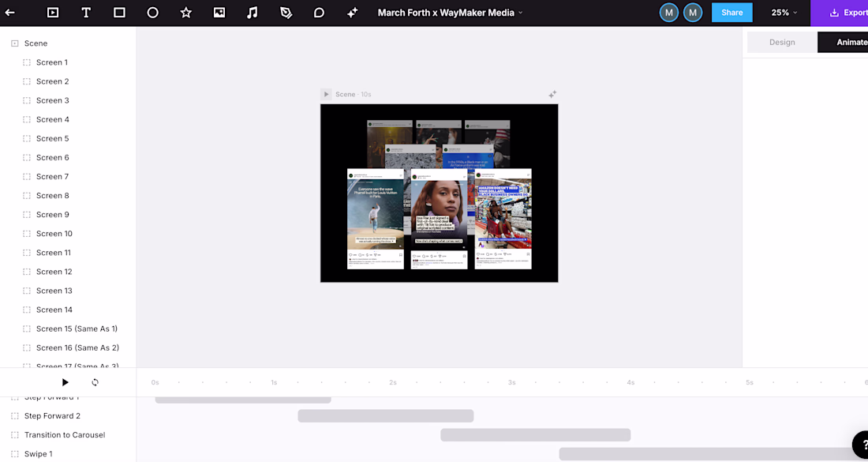Select the Rectangle shape tool
Viewport: 868px width, 462px height.
pyautogui.click(x=120, y=13)
